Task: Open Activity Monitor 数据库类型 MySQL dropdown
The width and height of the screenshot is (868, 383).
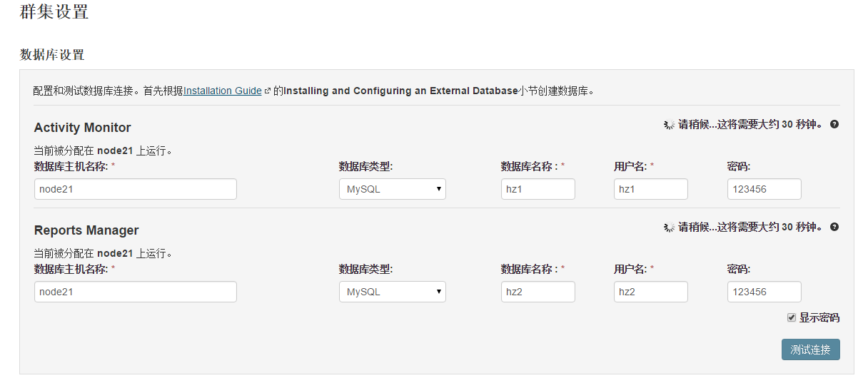Action: tap(393, 189)
